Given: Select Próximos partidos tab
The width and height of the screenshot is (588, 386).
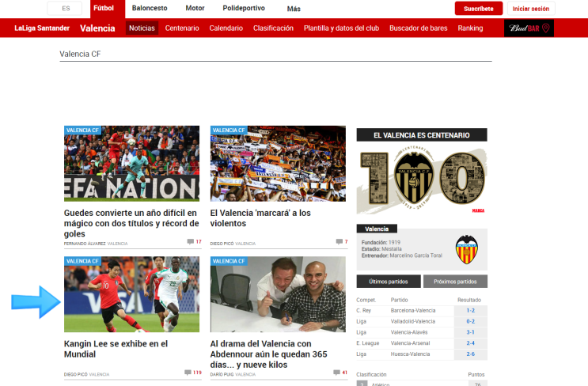Looking at the screenshot, I should (x=455, y=282).
